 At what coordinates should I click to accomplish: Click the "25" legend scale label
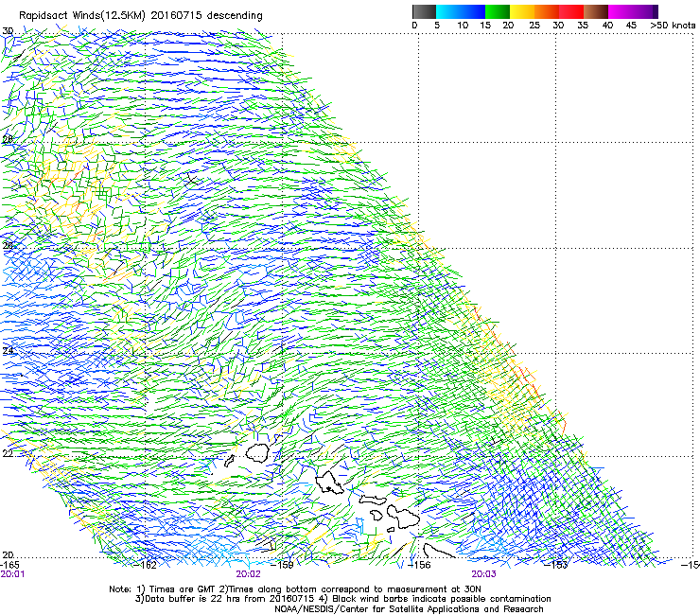tap(534, 26)
